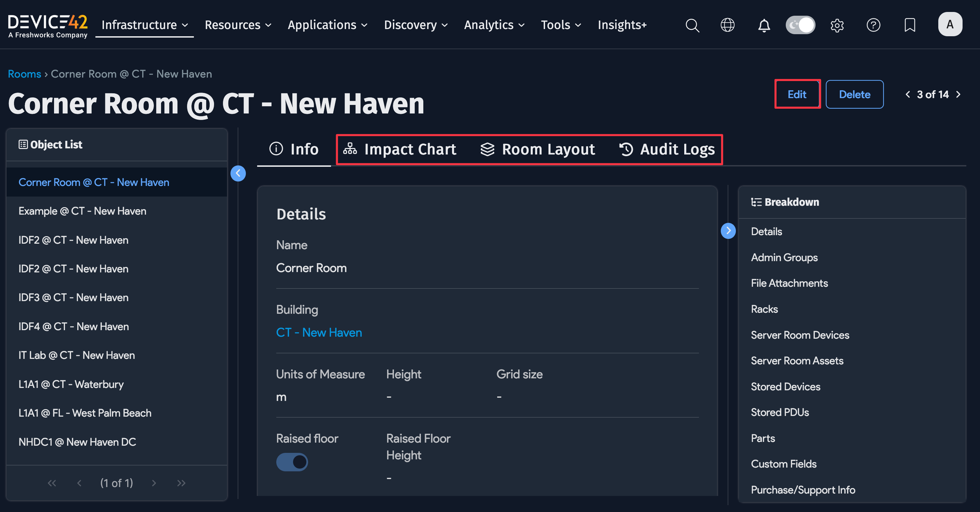The height and width of the screenshot is (512, 980).
Task: Toggle the Raised floor switch
Action: coord(292,462)
